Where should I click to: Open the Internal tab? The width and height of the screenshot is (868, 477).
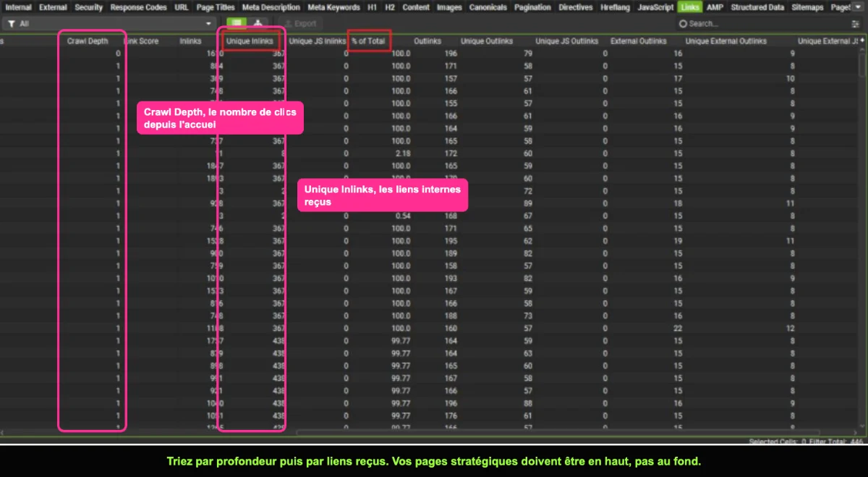click(x=18, y=7)
